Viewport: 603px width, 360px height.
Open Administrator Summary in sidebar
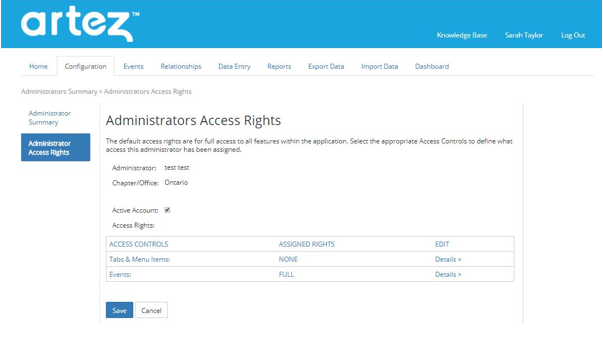point(50,118)
